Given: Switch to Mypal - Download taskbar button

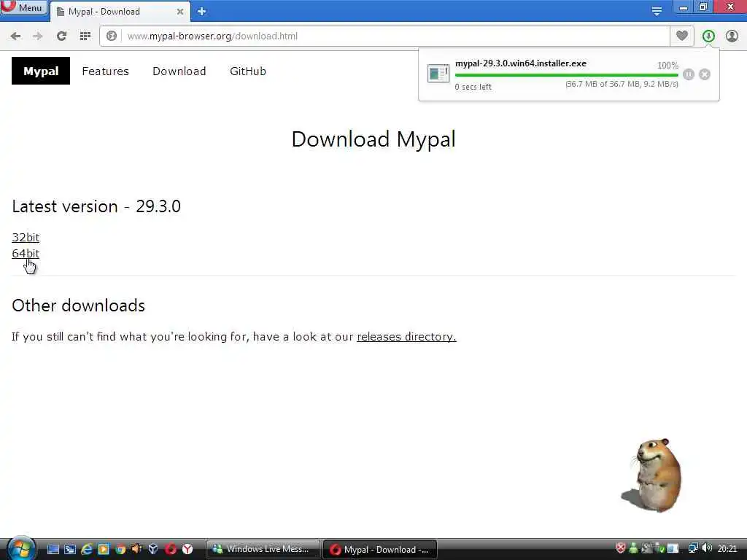Looking at the screenshot, I should tap(379, 550).
